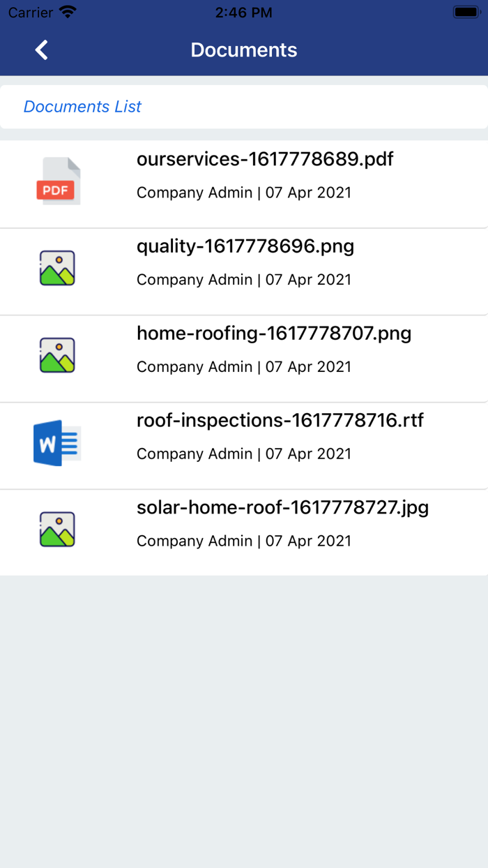Screen dimensions: 488x868
Task: Open home-roofing-1617778707.png file
Action: (274, 334)
